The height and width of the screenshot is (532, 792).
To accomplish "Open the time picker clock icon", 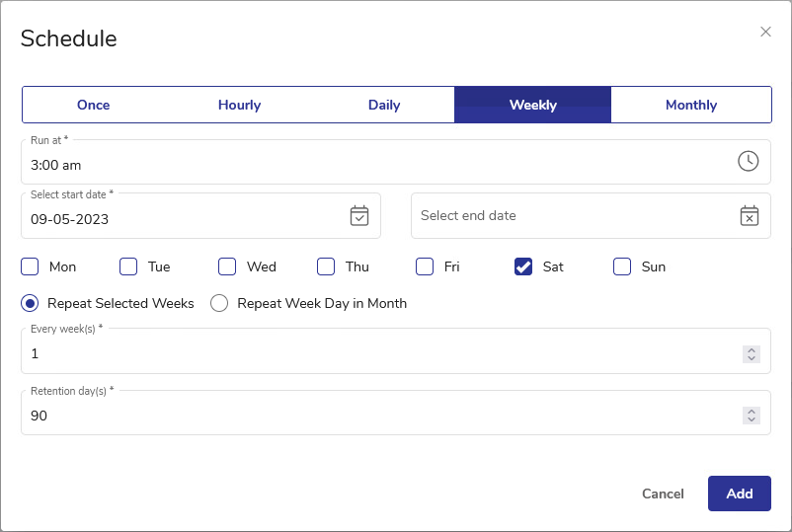I will (x=748, y=161).
